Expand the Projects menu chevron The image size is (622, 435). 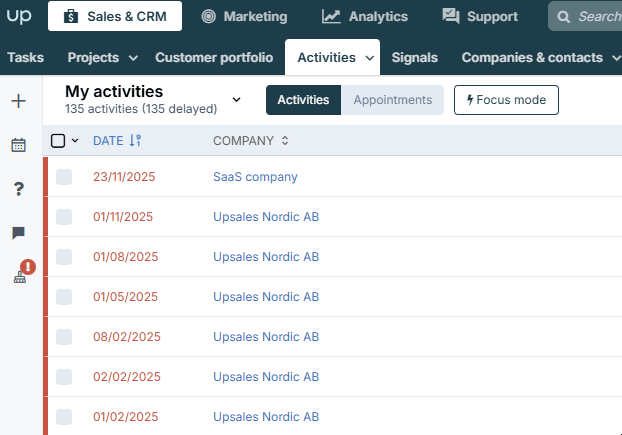pyautogui.click(x=133, y=58)
